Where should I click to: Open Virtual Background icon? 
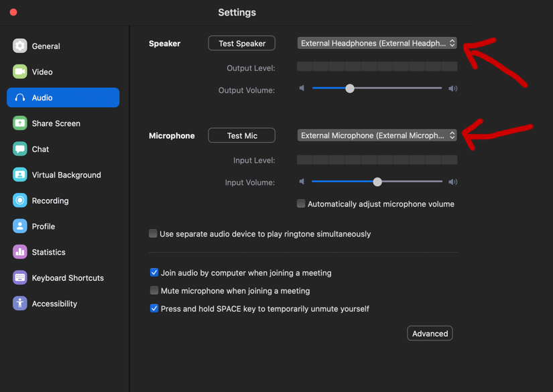point(19,174)
